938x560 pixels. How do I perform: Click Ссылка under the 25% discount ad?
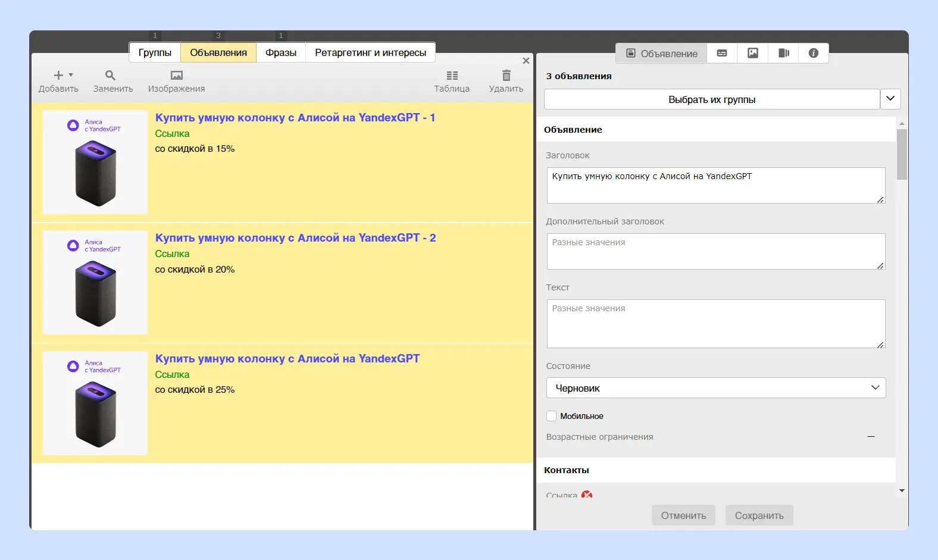(172, 374)
